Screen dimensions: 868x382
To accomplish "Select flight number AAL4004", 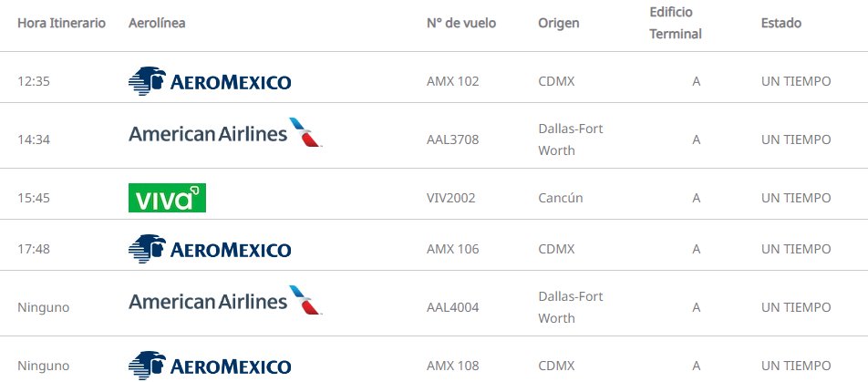I will click(x=452, y=307).
